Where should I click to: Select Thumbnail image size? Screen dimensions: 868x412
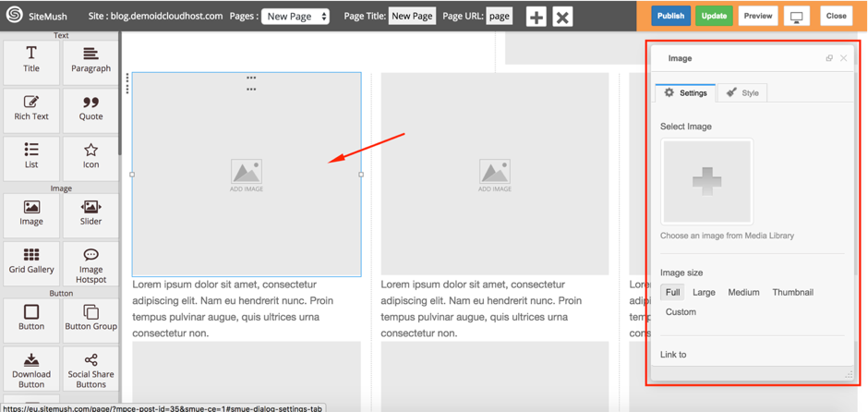[792, 293]
